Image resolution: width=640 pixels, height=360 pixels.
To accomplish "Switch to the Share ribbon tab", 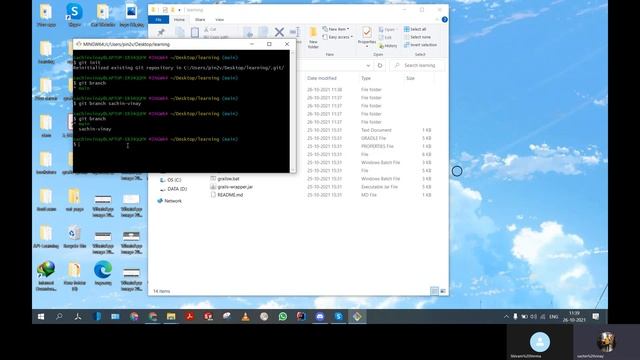I will (x=200, y=20).
